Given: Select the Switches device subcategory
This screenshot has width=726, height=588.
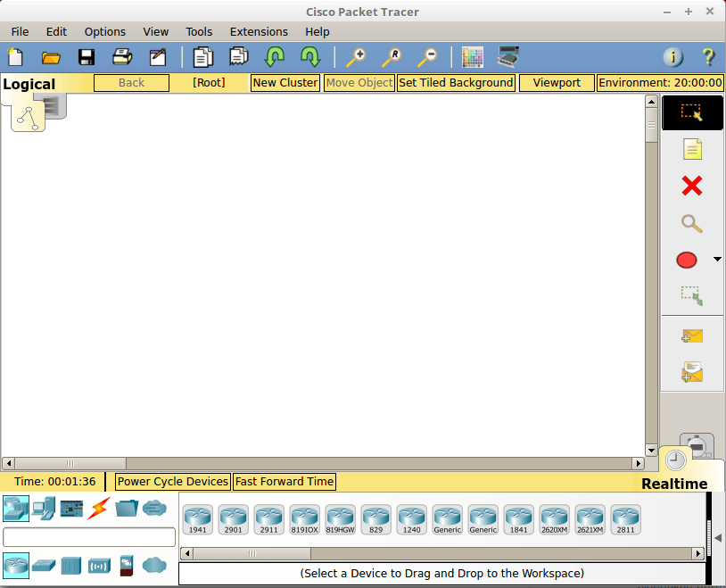Looking at the screenshot, I should (x=42, y=566).
